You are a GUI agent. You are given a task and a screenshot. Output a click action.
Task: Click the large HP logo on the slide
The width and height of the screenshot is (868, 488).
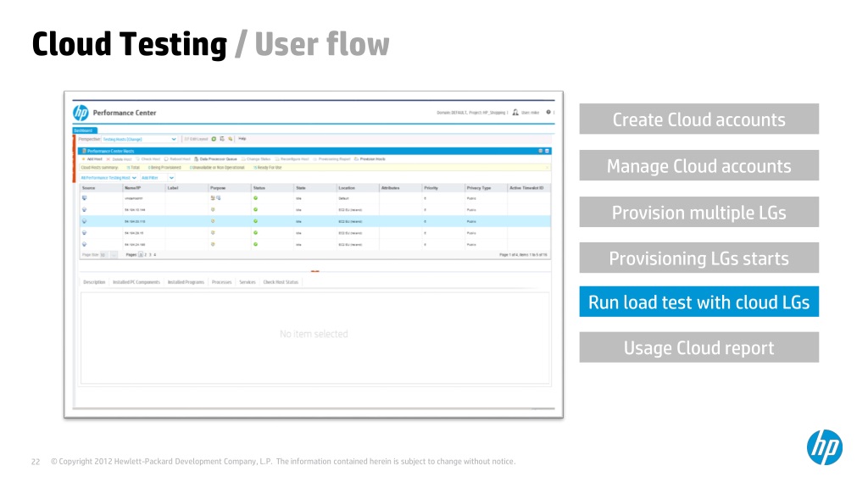pyautogui.click(x=825, y=447)
